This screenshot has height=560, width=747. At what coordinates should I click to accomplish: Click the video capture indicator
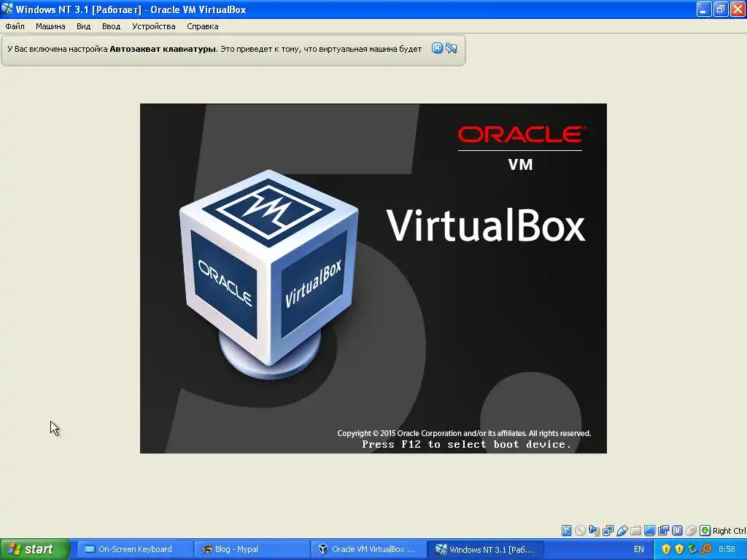(663, 531)
